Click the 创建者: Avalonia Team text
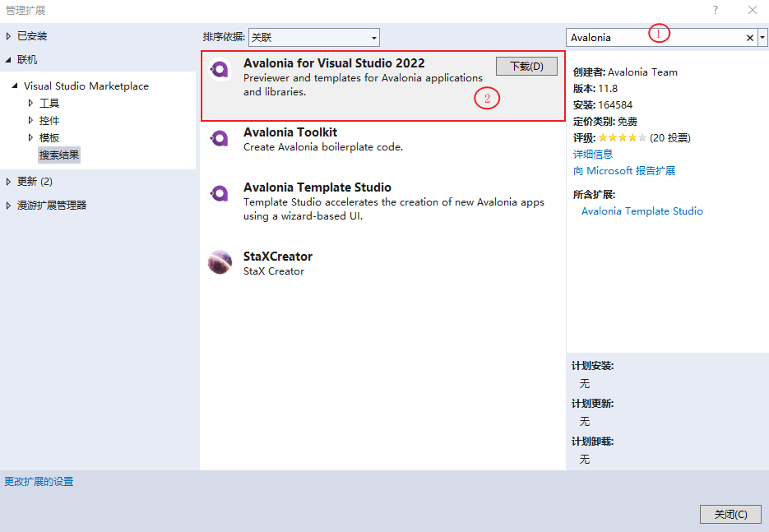The width and height of the screenshot is (769, 532). point(625,72)
